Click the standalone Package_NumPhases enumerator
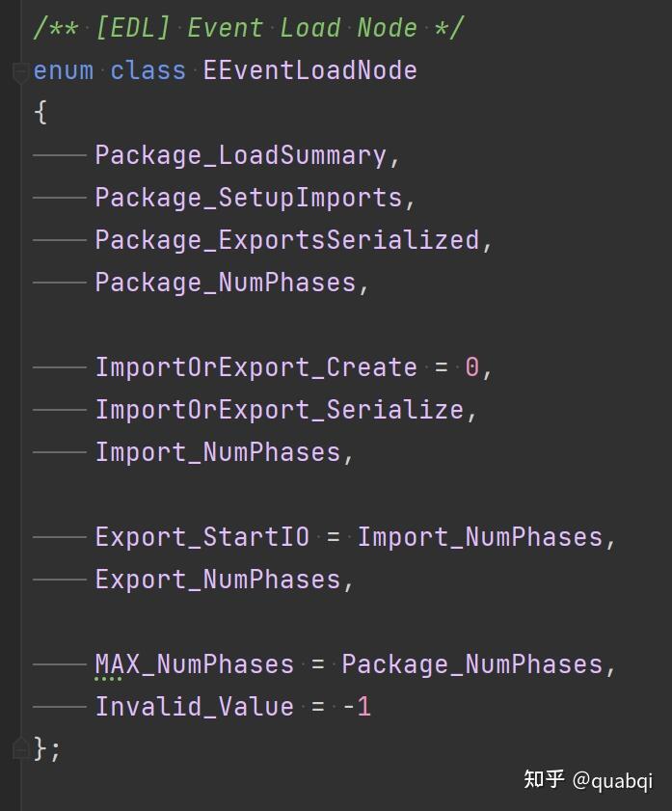The image size is (672, 811). click(225, 283)
